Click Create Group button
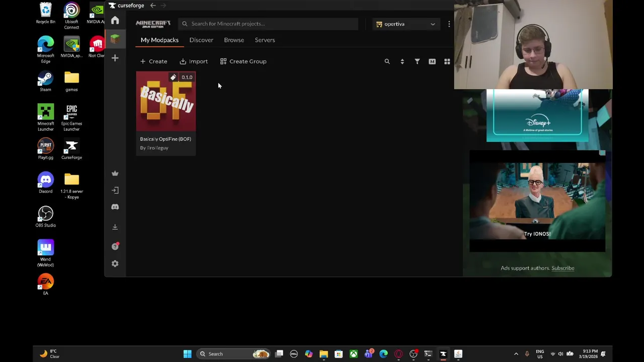The image size is (644, 362). (244, 61)
